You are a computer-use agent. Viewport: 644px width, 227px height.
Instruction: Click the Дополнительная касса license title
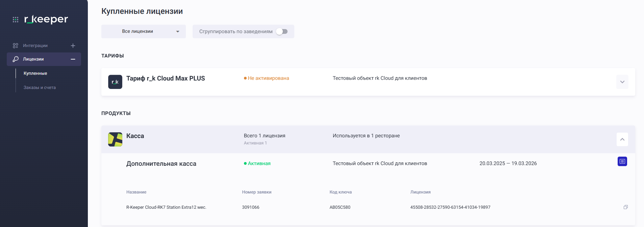pos(161,164)
